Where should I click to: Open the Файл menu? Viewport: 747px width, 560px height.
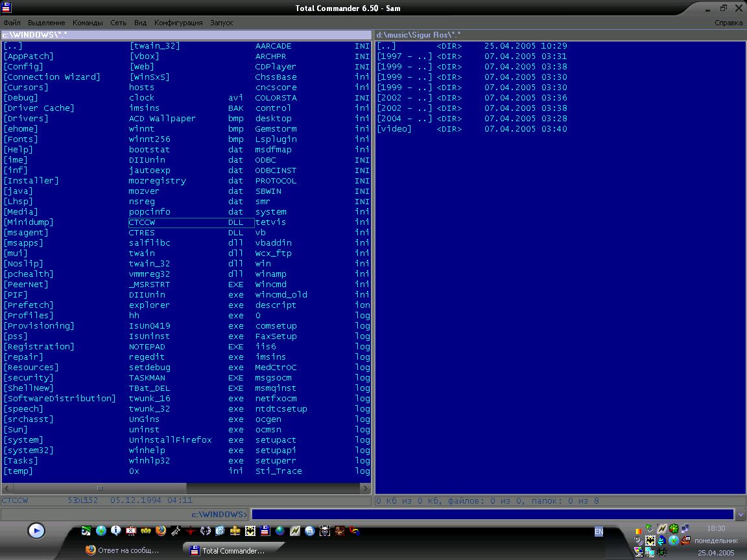pos(12,23)
